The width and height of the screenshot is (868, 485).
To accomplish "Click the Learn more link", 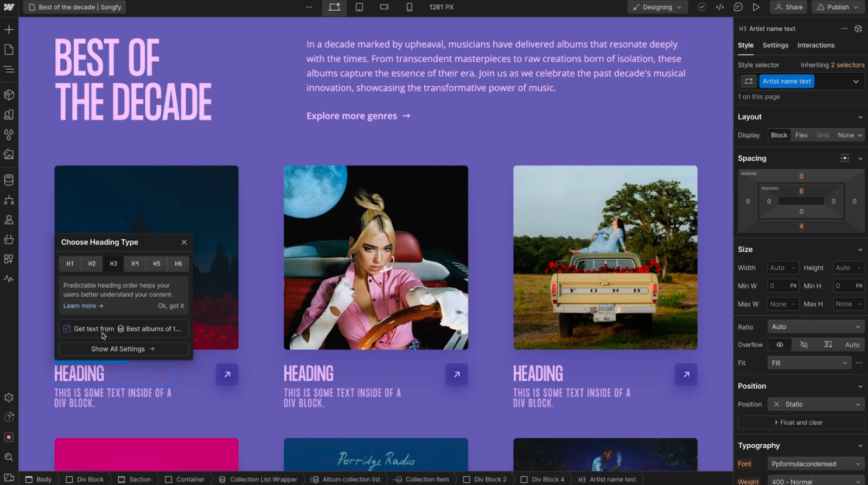I will click(x=83, y=306).
